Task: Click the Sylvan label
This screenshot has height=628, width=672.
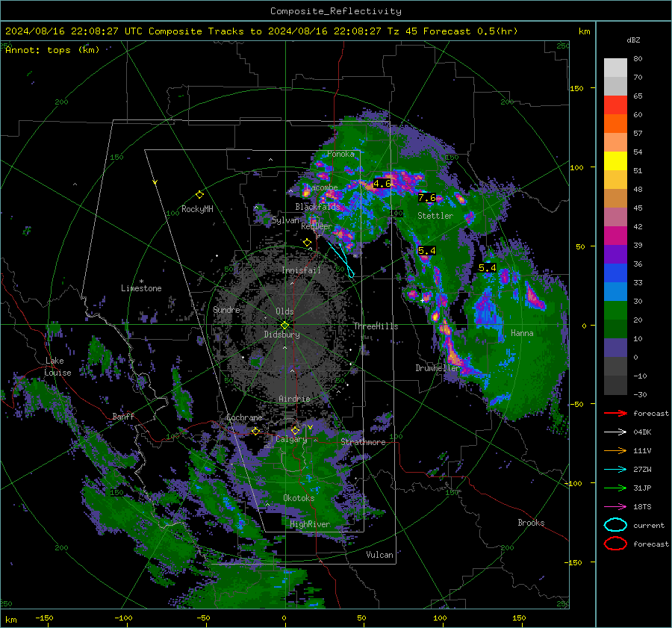Action: pos(285,220)
